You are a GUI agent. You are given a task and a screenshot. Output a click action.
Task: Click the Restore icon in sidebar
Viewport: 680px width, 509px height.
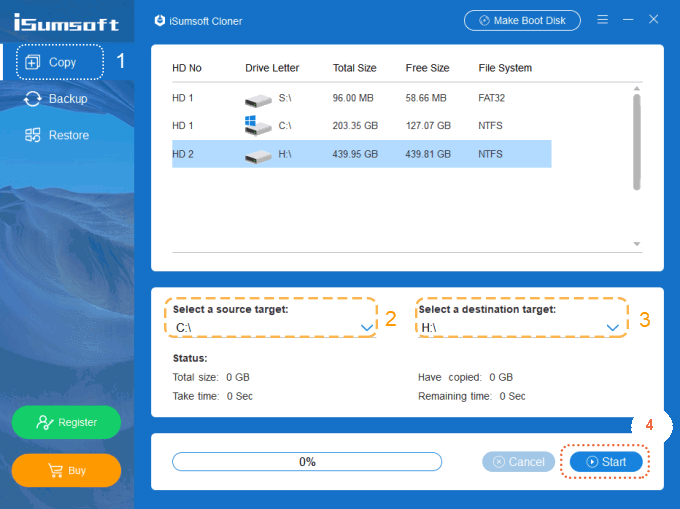tap(33, 135)
